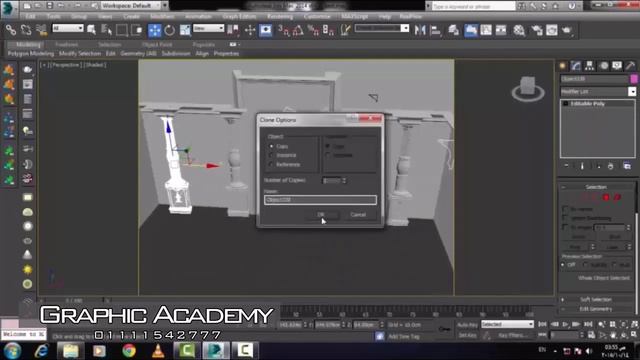Viewport: 640px width, 360px height.
Task: Select Copy radio under Controller group
Action: tap(327, 146)
